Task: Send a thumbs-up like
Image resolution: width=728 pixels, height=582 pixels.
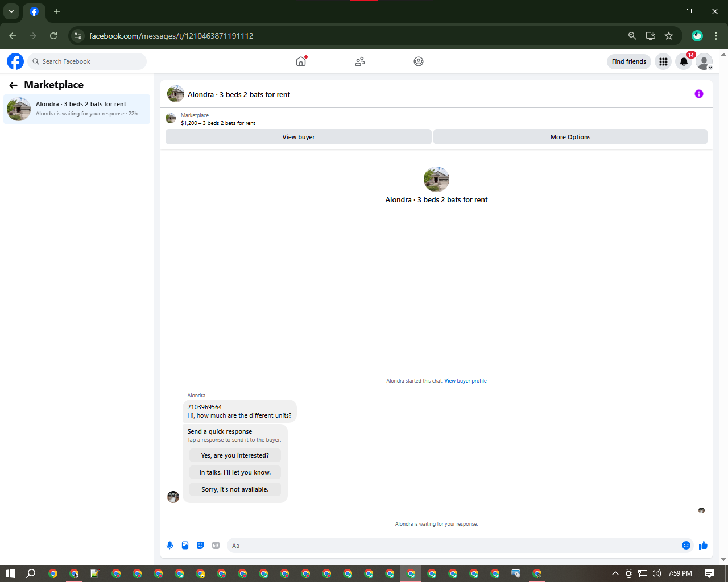Action: [703, 546]
